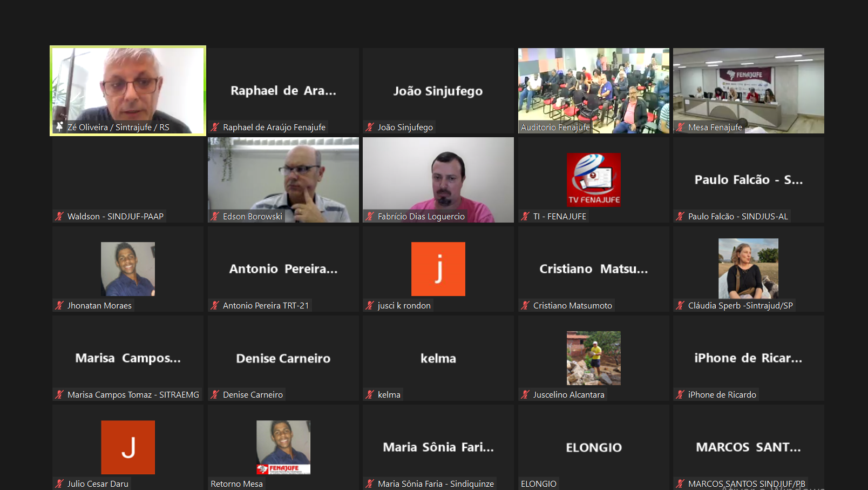
Task: Click the TV FENAJUFE logo avatar
Action: (x=593, y=180)
